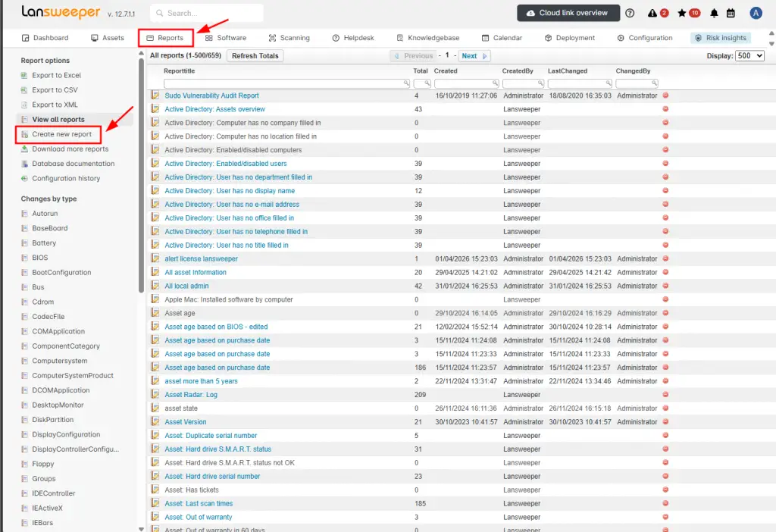Open the Configuration tab
Image resolution: width=776 pixels, height=532 pixels.
point(644,38)
